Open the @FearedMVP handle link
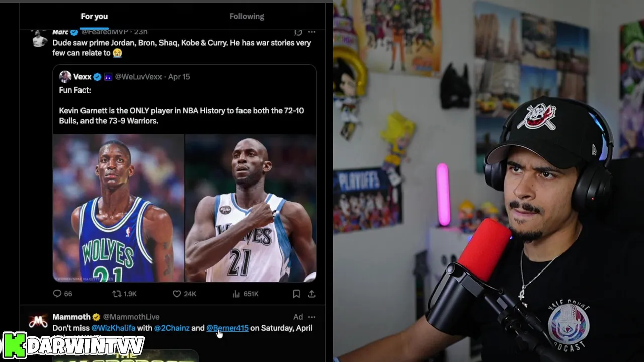Screen dimensions: 644x362 [x=104, y=32]
